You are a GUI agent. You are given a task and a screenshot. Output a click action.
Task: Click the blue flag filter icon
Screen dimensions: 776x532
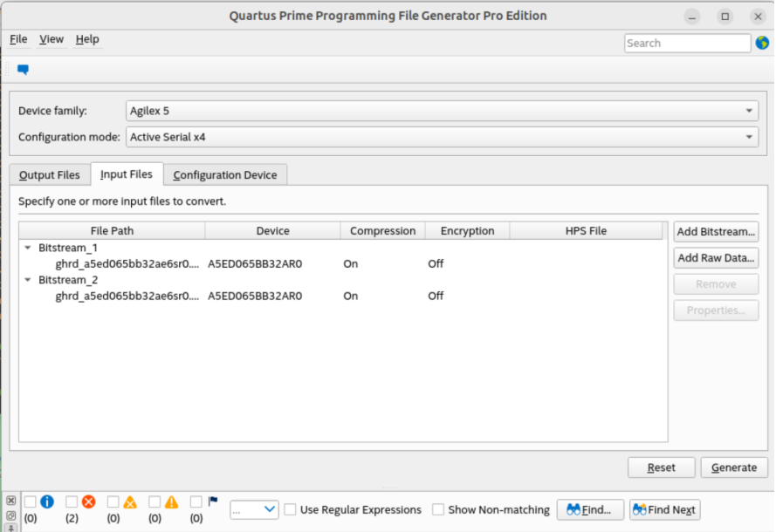point(213,501)
